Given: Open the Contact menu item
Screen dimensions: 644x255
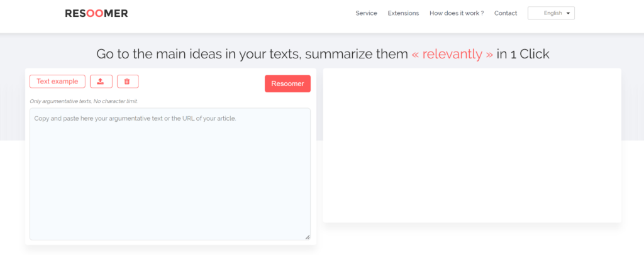Looking at the screenshot, I should click(506, 13).
